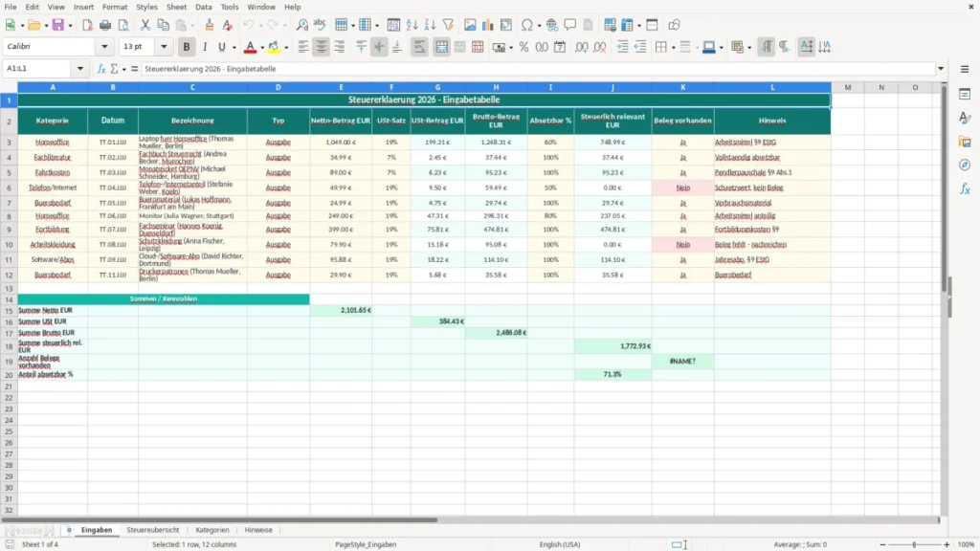Open sidebar Functions fx icon
980x551 pixels.
[965, 188]
